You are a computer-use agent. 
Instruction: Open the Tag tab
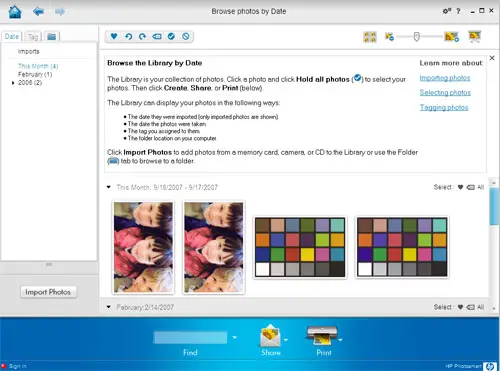(33, 36)
